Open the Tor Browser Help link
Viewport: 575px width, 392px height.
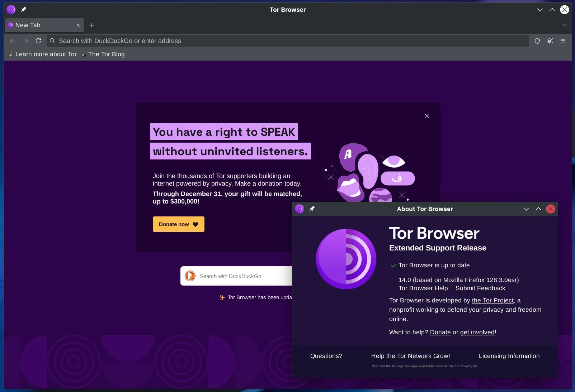click(423, 288)
